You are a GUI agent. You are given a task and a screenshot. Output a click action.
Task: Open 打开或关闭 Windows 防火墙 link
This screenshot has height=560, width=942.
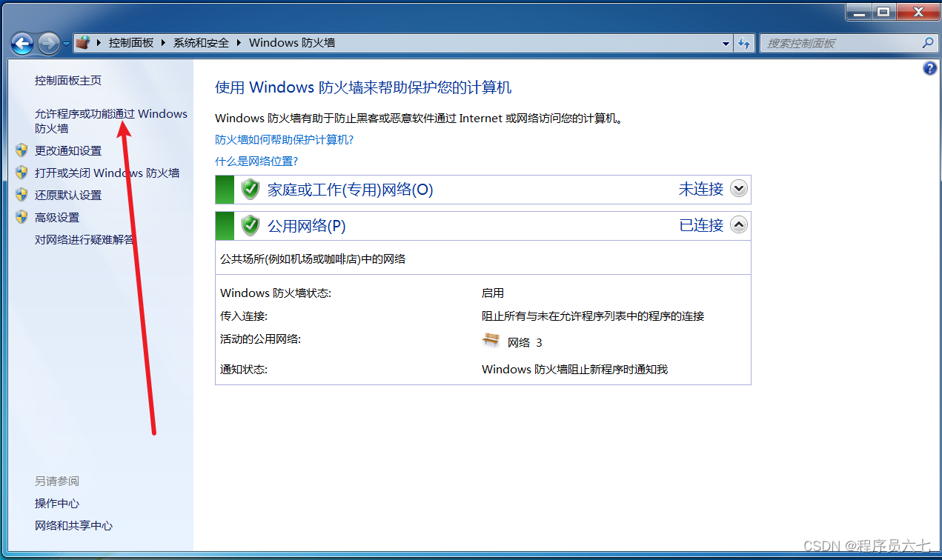coord(107,173)
